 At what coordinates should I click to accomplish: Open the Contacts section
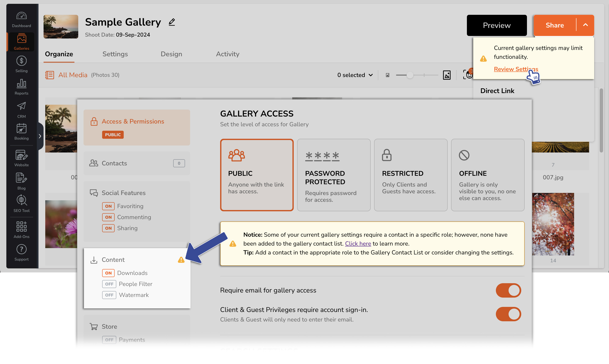point(137,163)
